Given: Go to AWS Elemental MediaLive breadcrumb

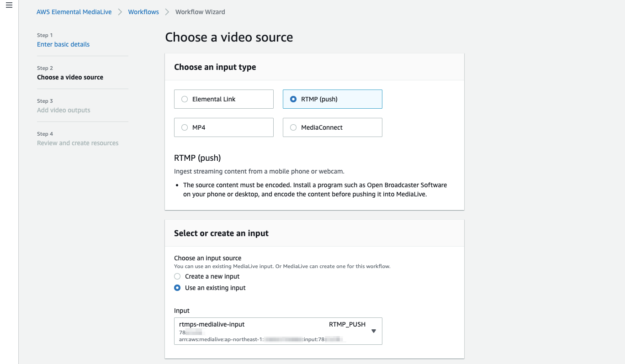Looking at the screenshot, I should coord(74,12).
